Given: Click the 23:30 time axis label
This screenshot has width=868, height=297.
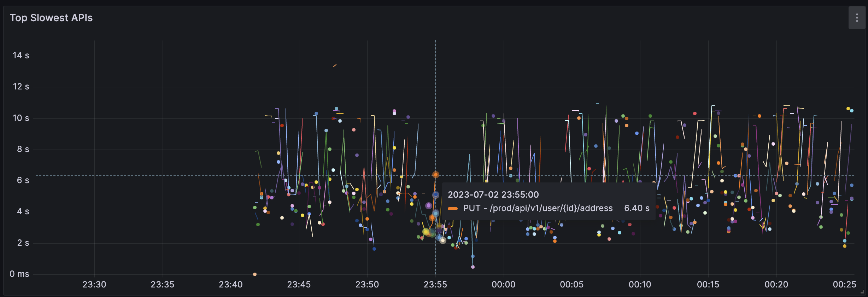Looking at the screenshot, I should point(94,284).
